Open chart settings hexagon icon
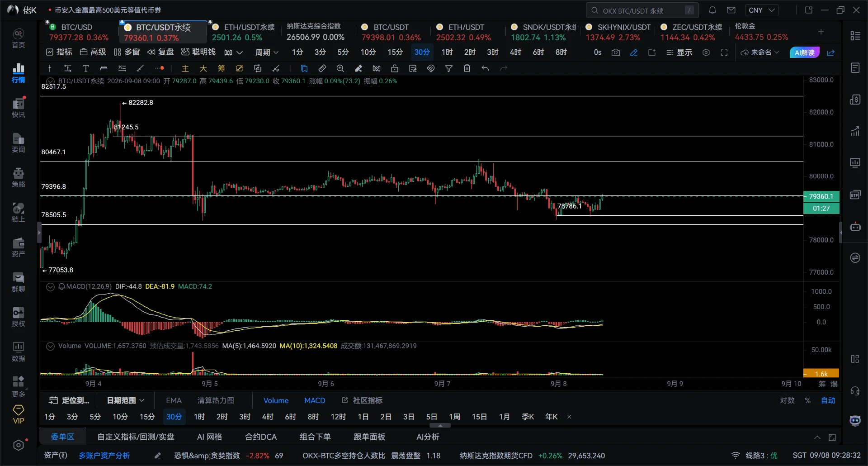The image size is (868, 466). (706, 52)
